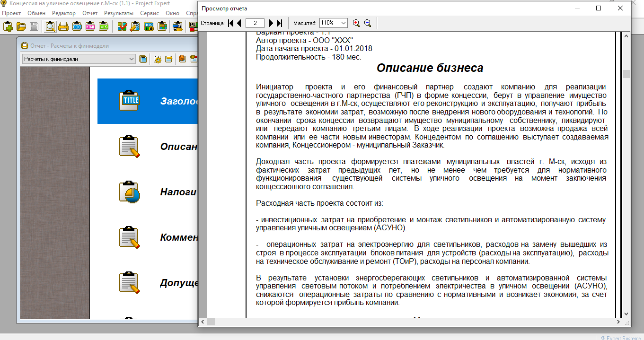Viewport: 644px width, 340px height.
Task: Select the Заголовок title section
Action: [147, 101]
